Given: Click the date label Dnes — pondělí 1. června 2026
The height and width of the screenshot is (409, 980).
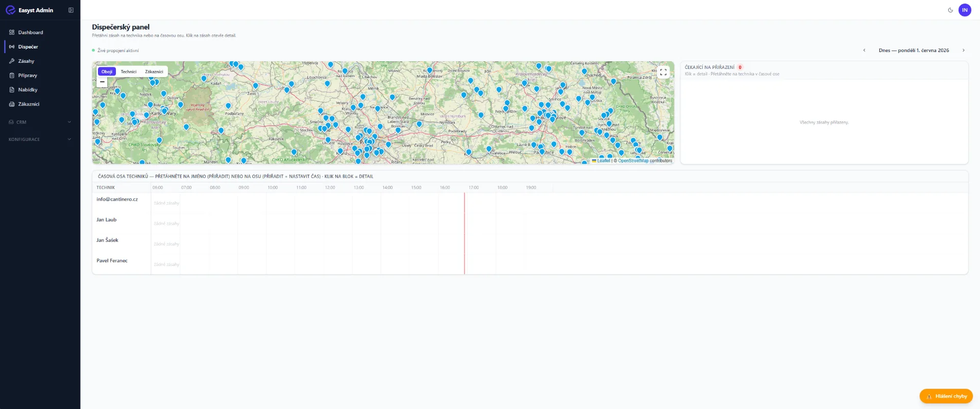Looking at the screenshot, I should 914,50.
